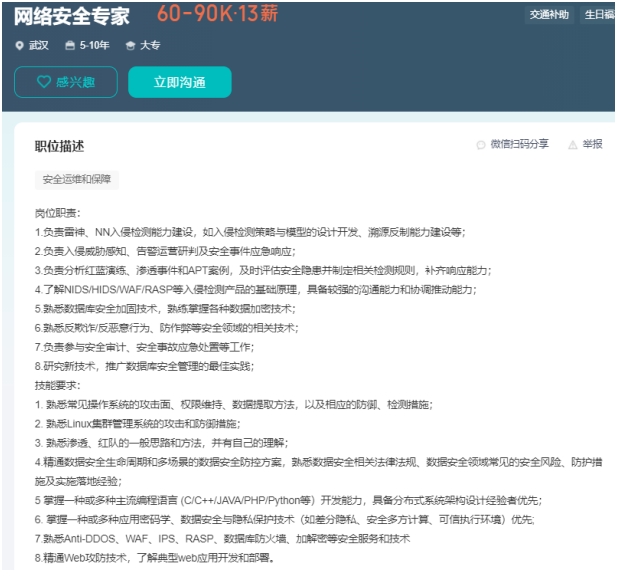Mark job as 感兴趣
Screen dimensions: 617x580
coord(66,82)
